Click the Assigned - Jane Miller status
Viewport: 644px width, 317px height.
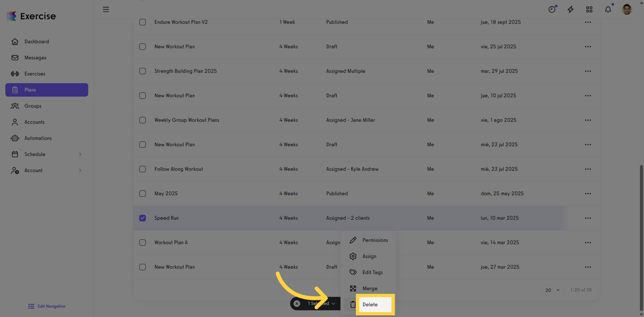(351, 120)
